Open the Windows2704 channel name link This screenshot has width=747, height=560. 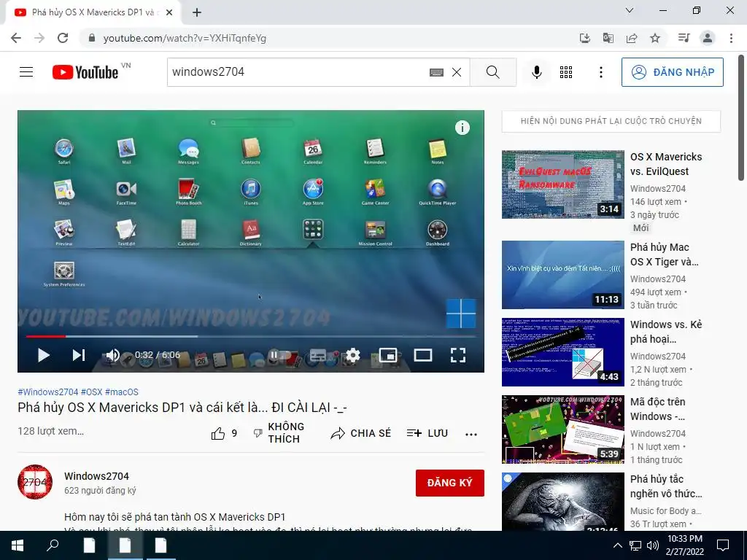click(97, 476)
